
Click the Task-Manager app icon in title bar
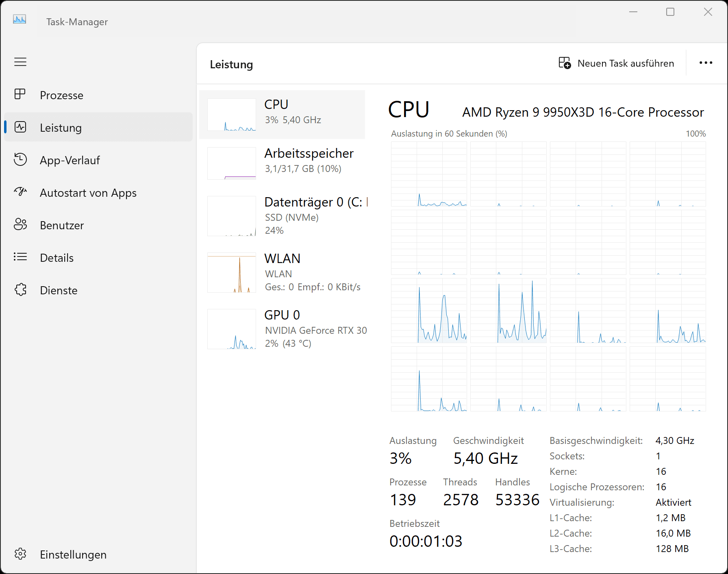[x=20, y=20]
